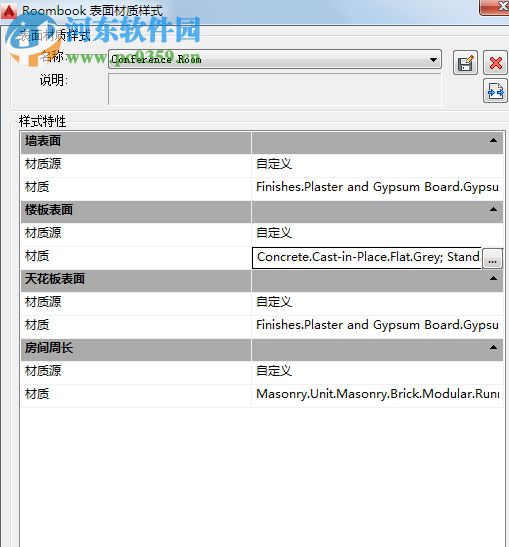This screenshot has height=547, width=509.
Task: Click the import/export style icon
Action: coord(495,91)
